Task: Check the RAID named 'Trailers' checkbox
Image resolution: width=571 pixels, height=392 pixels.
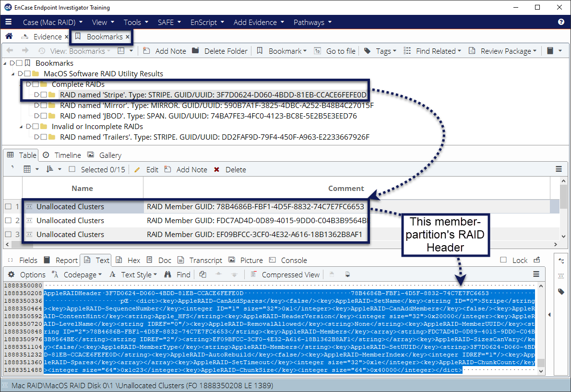Action: [44, 137]
